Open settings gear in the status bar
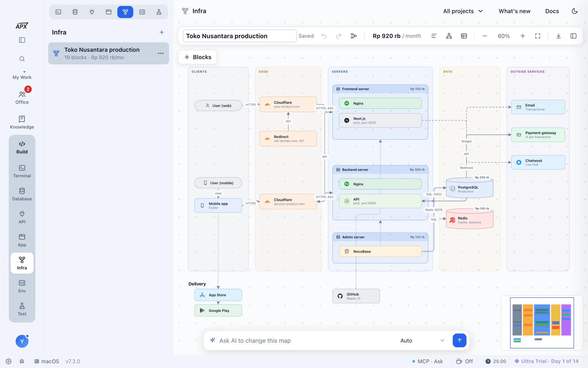588x368 pixels. coord(8,361)
